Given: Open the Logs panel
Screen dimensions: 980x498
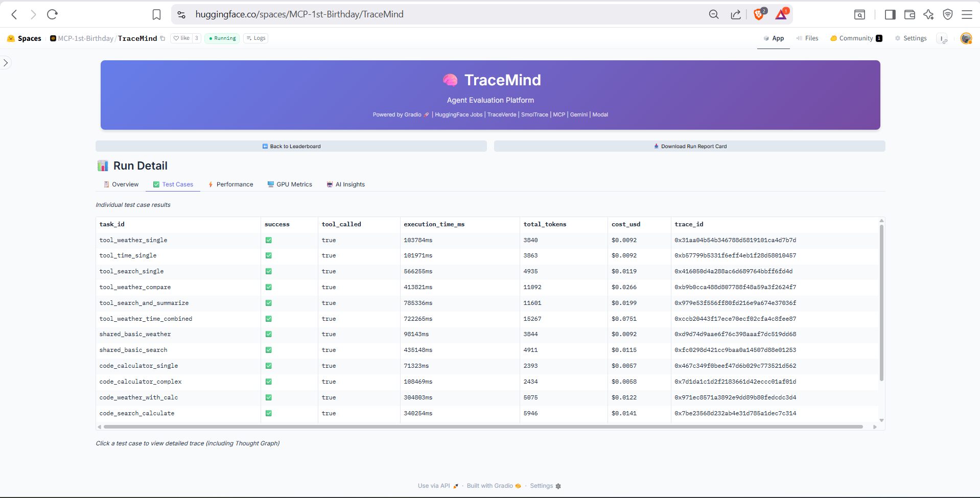Looking at the screenshot, I should (x=256, y=38).
